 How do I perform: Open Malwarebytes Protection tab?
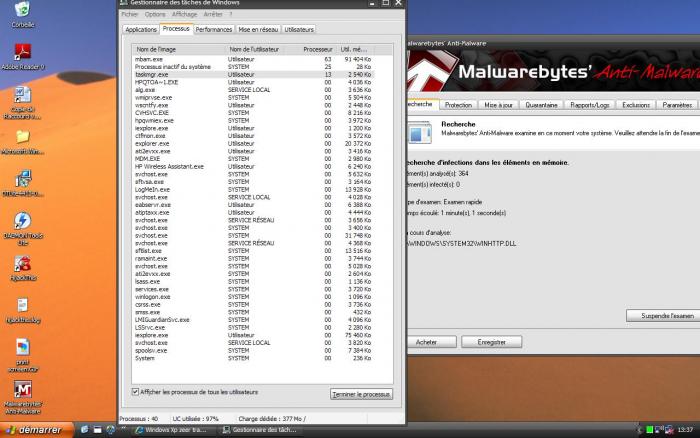pos(458,105)
